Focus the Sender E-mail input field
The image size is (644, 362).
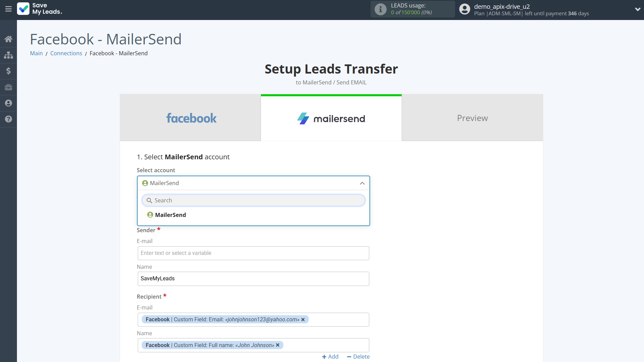pos(253,253)
